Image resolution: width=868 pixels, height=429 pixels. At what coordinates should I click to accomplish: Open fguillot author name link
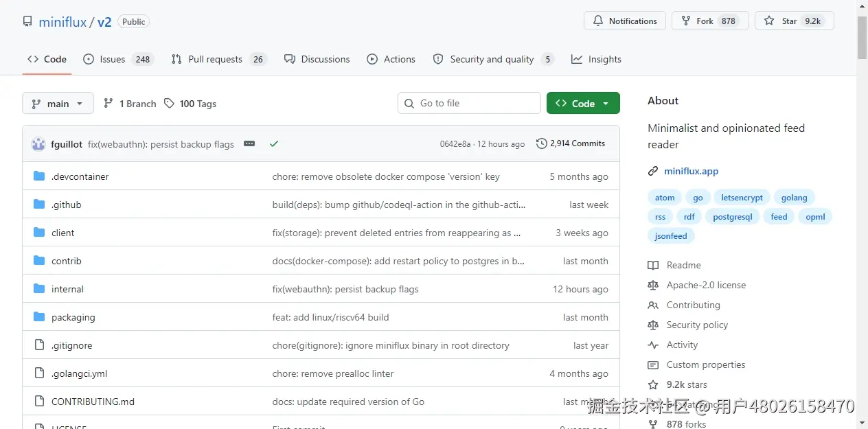tap(67, 144)
